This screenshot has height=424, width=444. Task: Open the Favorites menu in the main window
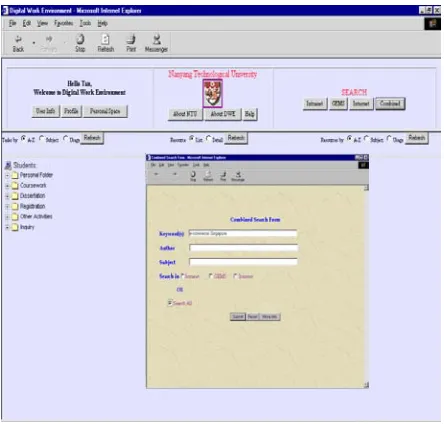pos(64,23)
